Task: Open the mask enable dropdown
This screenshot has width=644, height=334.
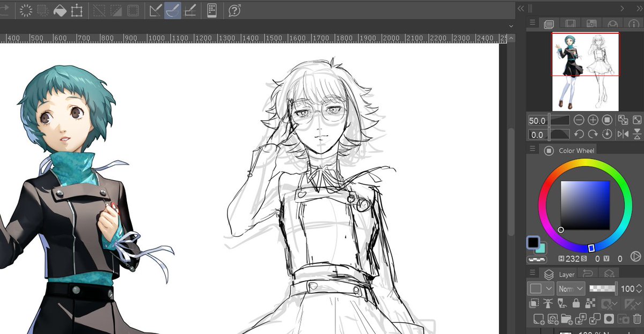Action: [610, 303]
